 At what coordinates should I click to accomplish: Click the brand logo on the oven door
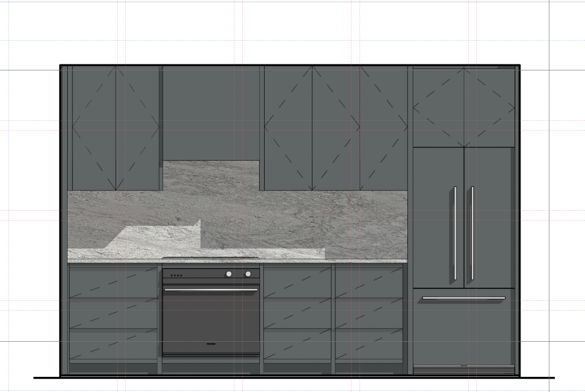pyautogui.click(x=211, y=343)
